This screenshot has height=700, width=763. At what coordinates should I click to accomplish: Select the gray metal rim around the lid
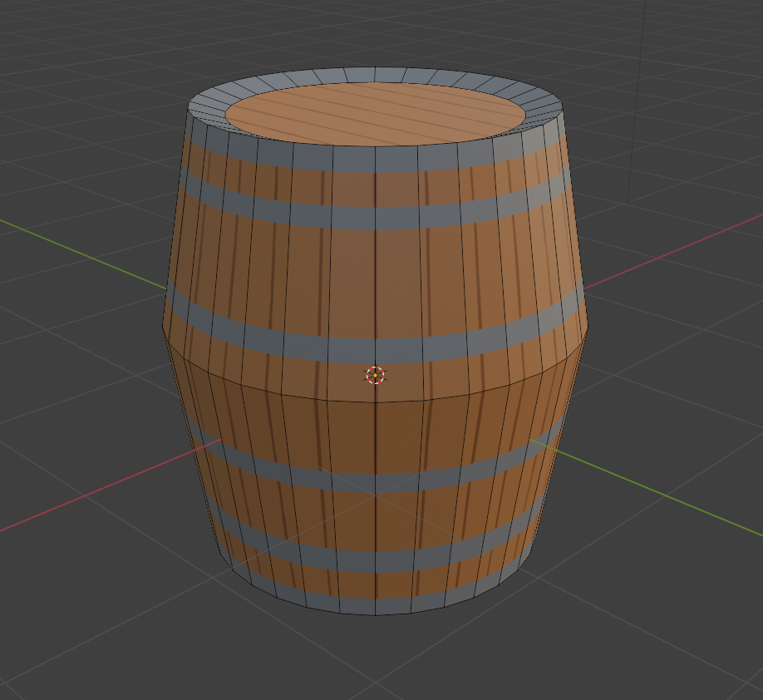click(375, 75)
